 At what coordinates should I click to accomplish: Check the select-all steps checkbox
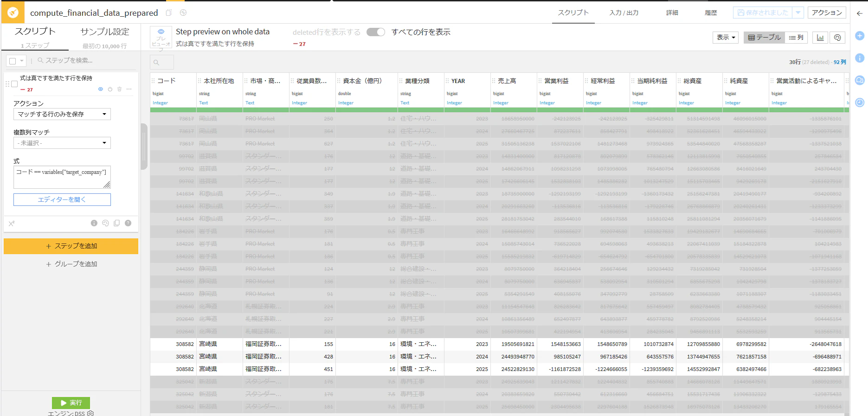pyautogui.click(x=13, y=61)
